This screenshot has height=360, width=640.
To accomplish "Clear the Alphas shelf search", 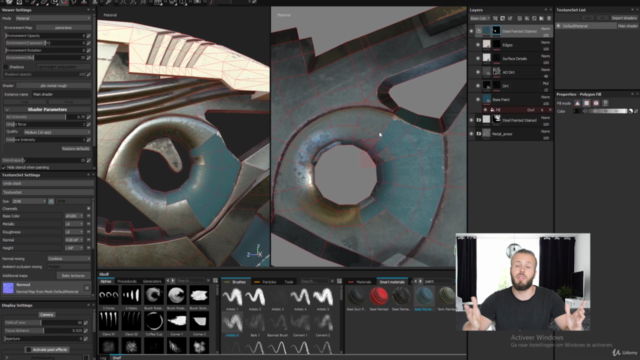I will tap(209, 281).
